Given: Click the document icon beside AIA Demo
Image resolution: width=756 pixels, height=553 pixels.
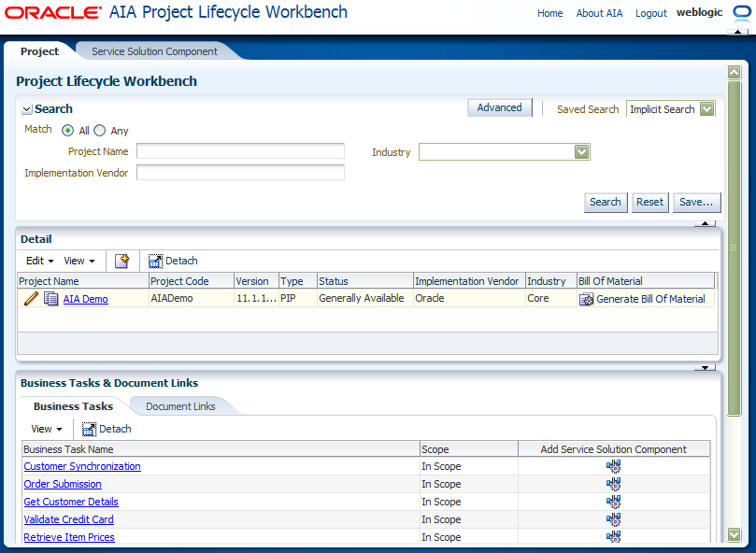Looking at the screenshot, I should point(51,299).
